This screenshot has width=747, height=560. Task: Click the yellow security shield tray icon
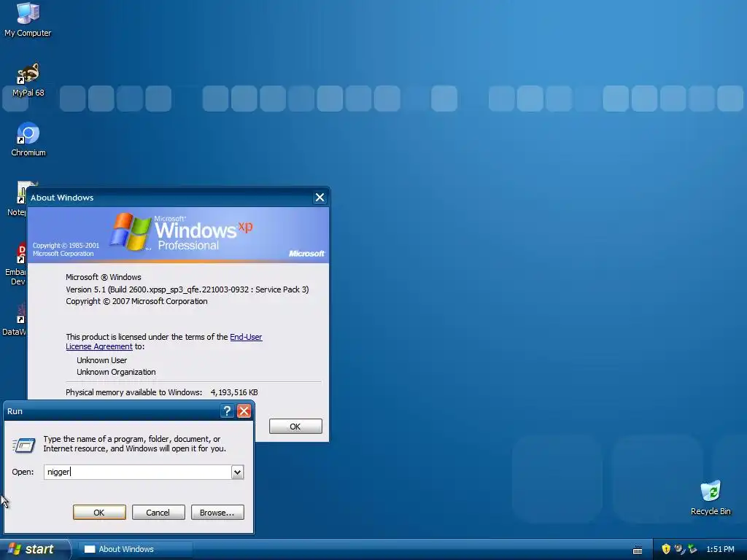pos(666,549)
